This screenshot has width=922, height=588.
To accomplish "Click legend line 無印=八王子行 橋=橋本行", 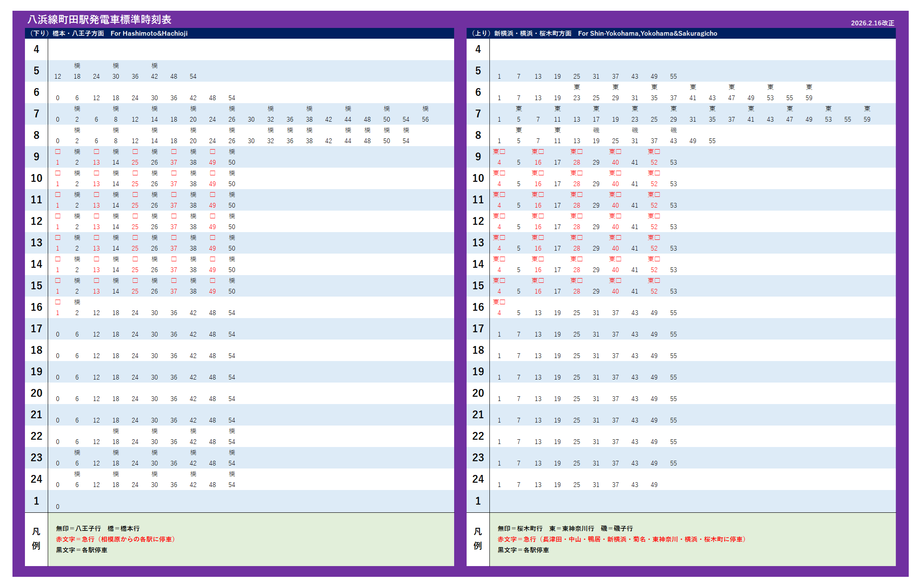I will pyautogui.click(x=98, y=529).
